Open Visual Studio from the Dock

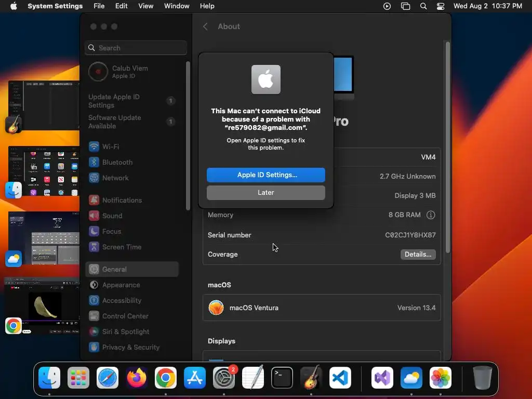382,378
